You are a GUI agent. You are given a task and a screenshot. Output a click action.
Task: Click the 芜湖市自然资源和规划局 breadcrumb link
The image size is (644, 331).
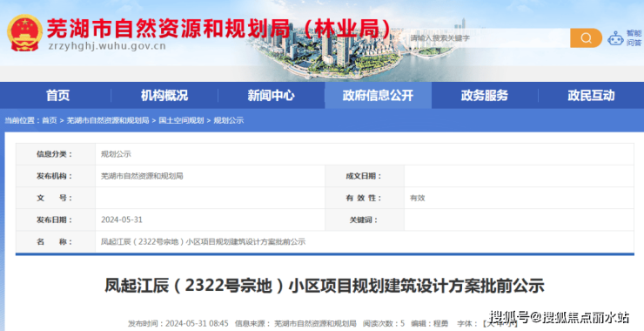click(x=108, y=120)
